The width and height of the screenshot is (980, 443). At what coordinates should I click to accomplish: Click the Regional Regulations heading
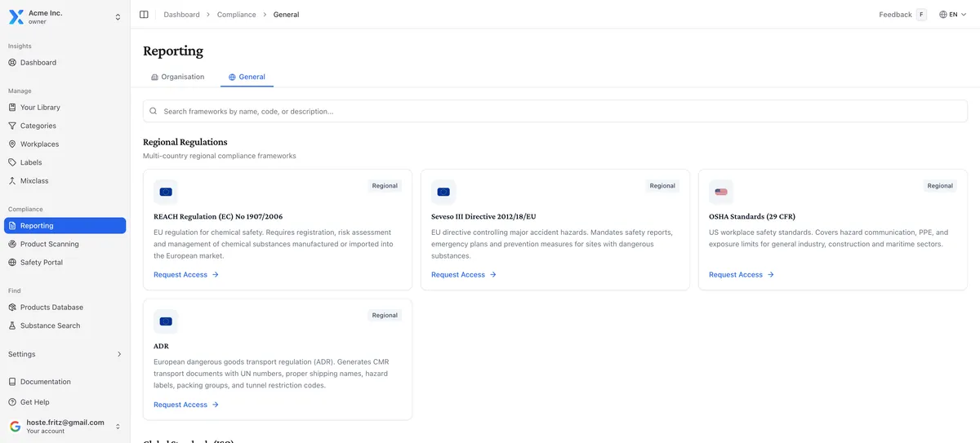[185, 142]
